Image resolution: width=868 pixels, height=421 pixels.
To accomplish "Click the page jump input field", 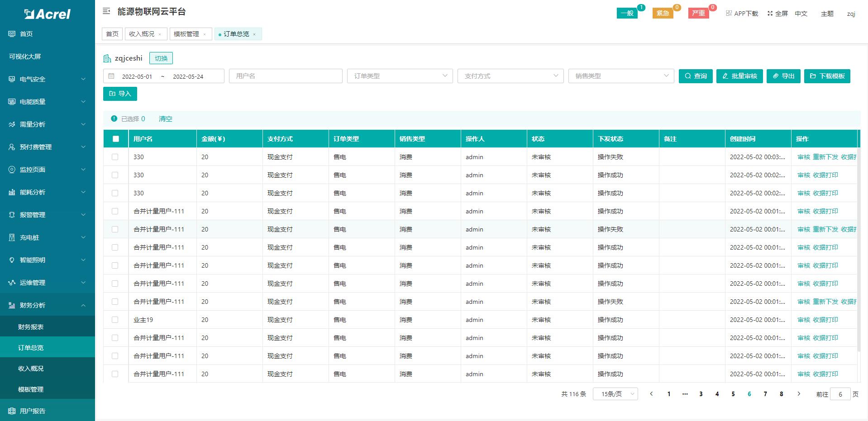I will 840,394.
